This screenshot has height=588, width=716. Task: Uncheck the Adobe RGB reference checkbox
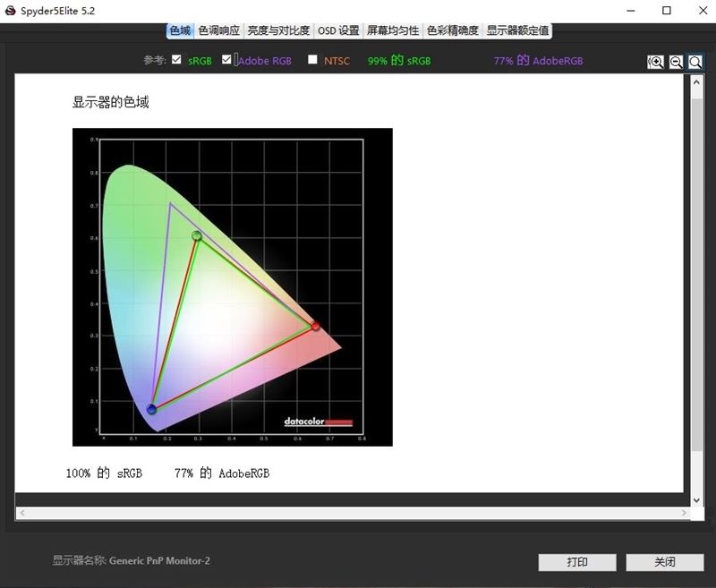[x=226, y=59]
